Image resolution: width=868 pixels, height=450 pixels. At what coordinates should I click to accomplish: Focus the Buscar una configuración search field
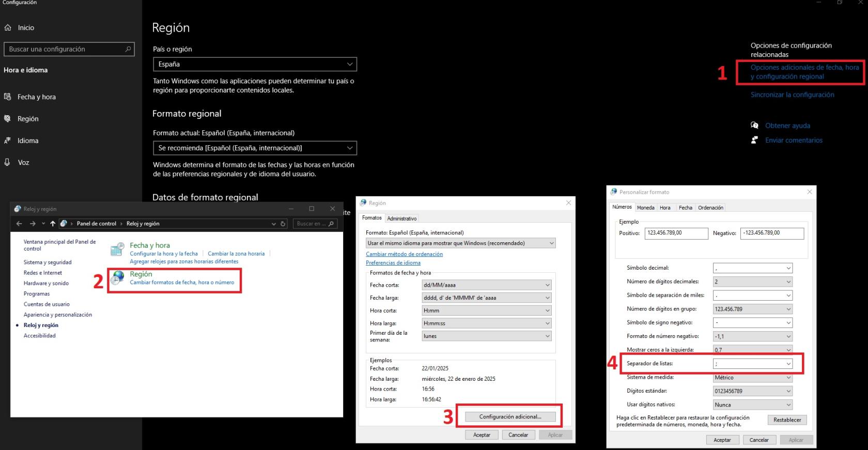point(69,49)
